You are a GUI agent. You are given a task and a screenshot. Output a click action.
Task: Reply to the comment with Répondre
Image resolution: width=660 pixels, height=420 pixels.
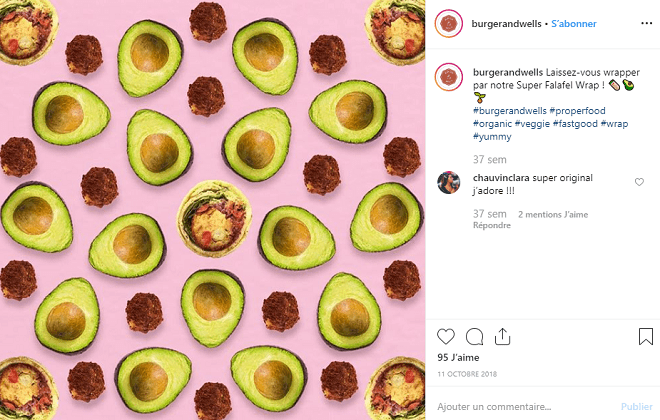coord(492,226)
